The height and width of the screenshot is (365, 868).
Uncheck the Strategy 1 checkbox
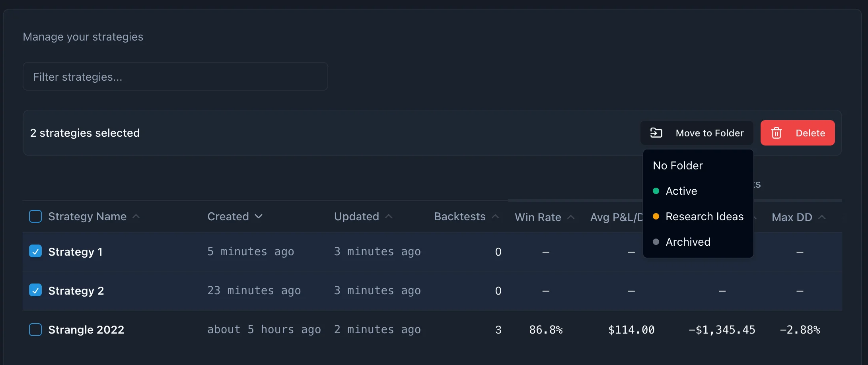pos(35,251)
